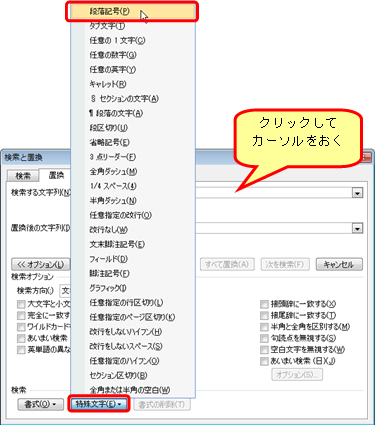Toggle 半角と全角を区別する(M) checkbox

(x=264, y=327)
